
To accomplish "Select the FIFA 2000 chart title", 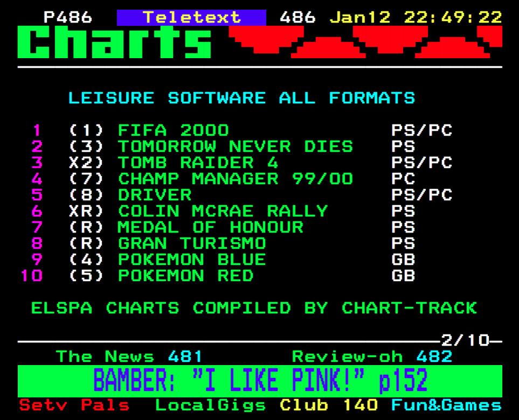I will 174,130.
